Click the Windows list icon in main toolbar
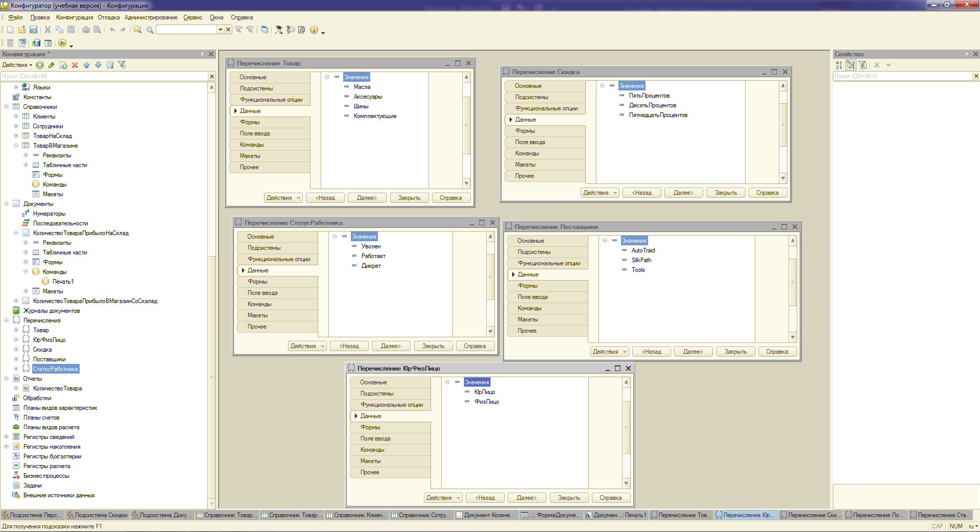Screen dimensions: 980x532 tap(265, 30)
